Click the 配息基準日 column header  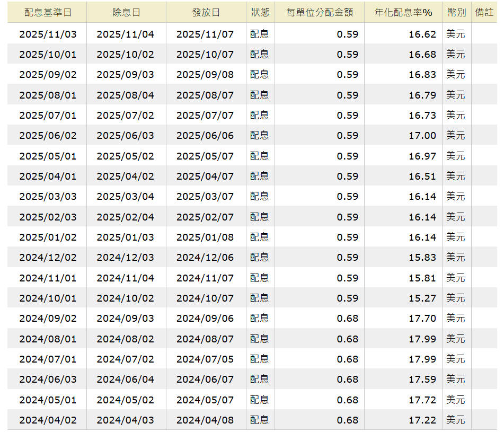click(x=48, y=13)
